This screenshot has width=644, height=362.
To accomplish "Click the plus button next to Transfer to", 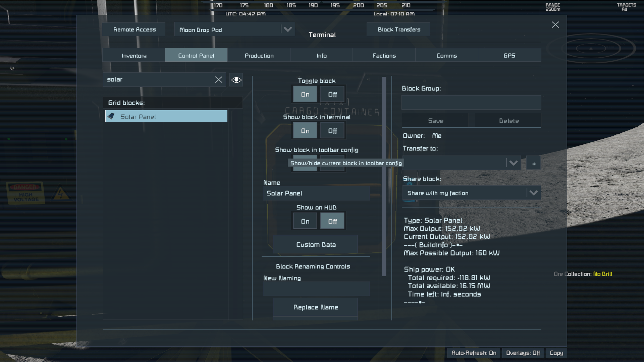I will [x=533, y=164].
